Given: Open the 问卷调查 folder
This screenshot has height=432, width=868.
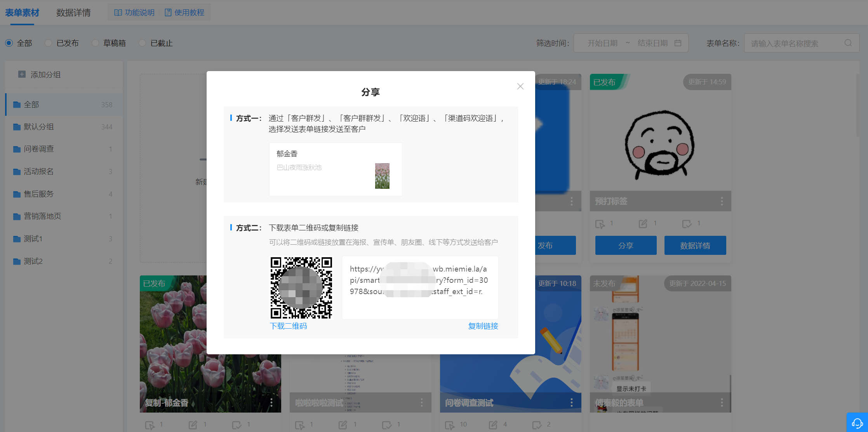Looking at the screenshot, I should [64, 149].
